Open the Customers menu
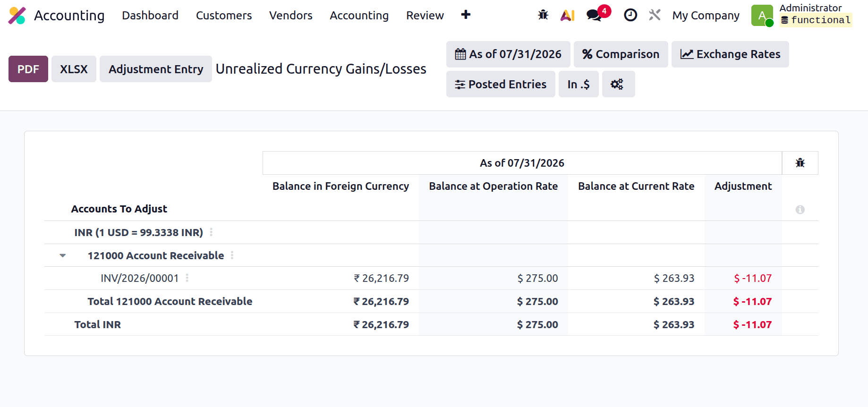Screen dimensions: 868x407 point(224,16)
